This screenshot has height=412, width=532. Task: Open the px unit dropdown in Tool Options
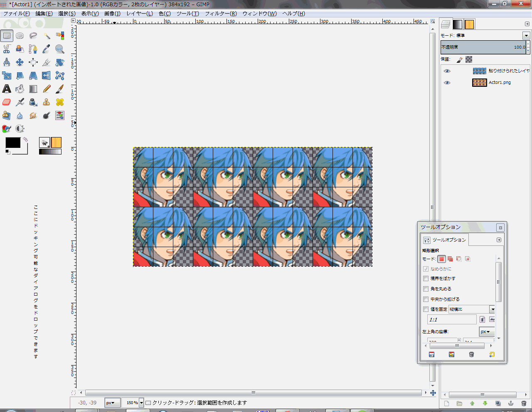[487, 332]
